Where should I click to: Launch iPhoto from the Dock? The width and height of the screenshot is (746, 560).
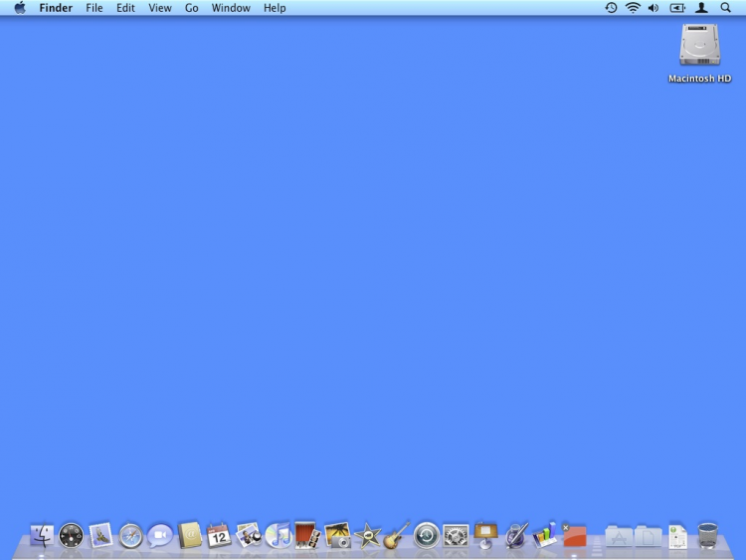pyautogui.click(x=337, y=536)
